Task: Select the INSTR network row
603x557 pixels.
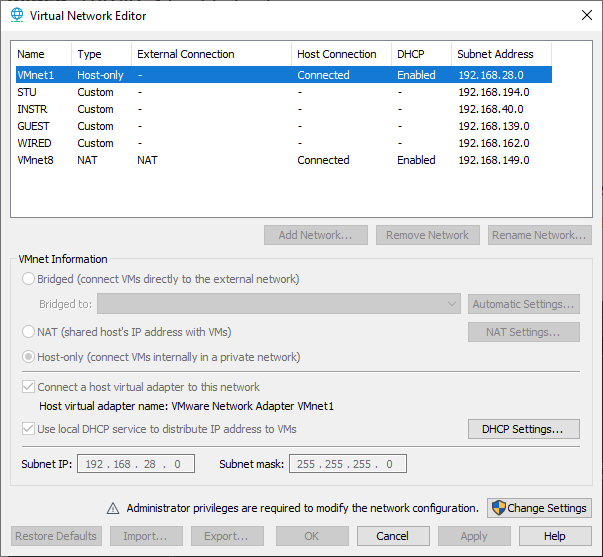Action: tap(284, 109)
